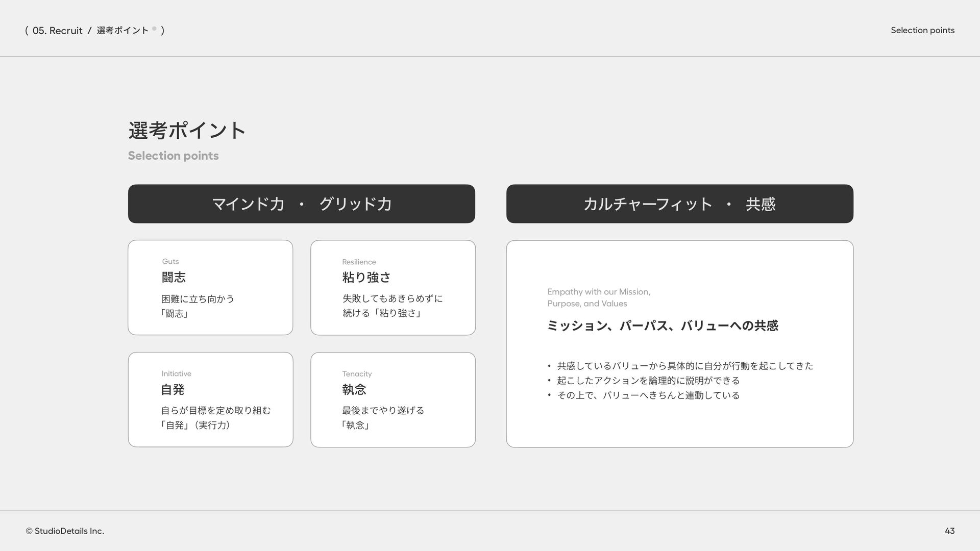Click the first bullet about 共感しているバリュー
980x551 pixels.
[x=684, y=366]
